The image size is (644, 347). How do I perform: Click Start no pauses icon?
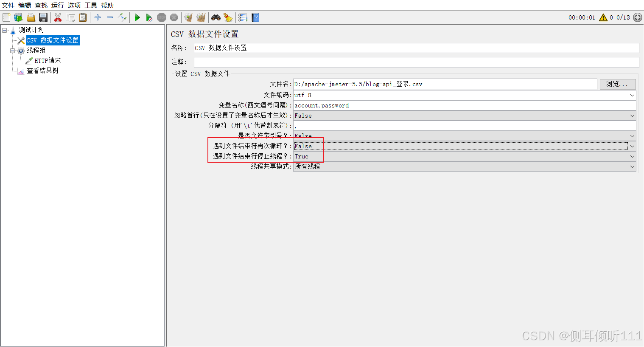coord(149,17)
